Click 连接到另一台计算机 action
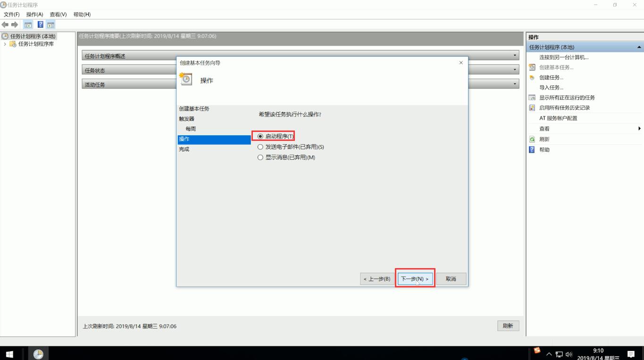644x360 pixels. tap(564, 57)
